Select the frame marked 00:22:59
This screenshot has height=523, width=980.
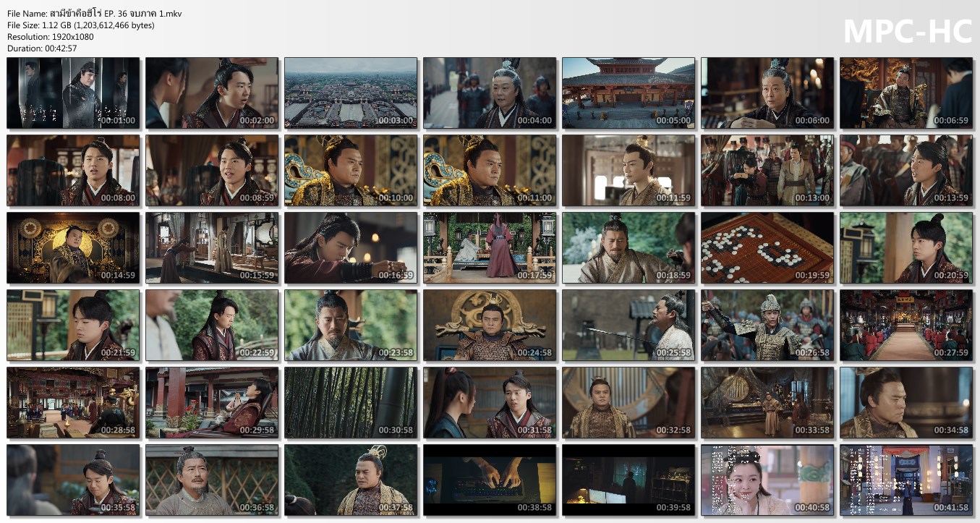click(212, 326)
